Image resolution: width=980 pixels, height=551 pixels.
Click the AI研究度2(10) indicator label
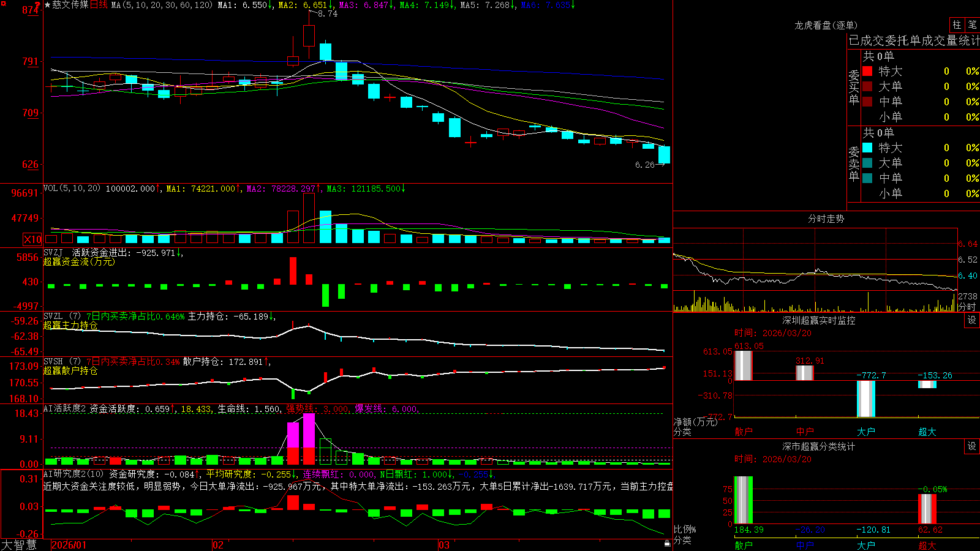(74, 474)
